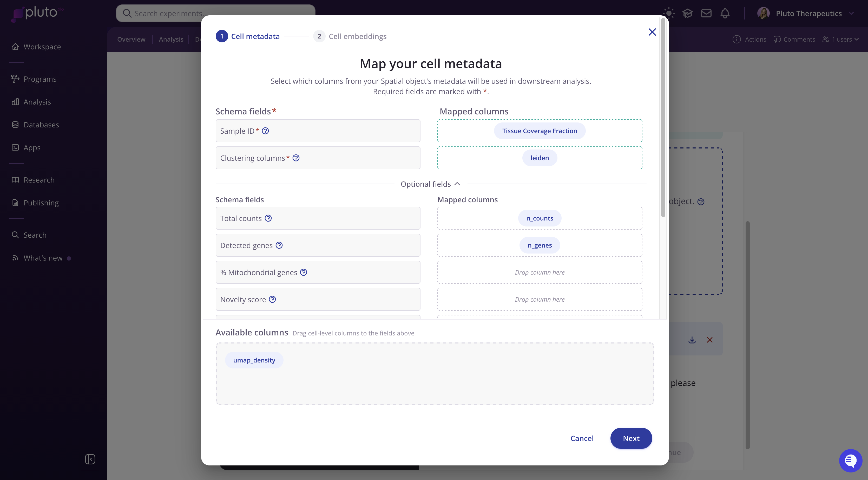The width and height of the screenshot is (868, 480).
Task: Click the Sample ID help icon
Action: (266, 131)
